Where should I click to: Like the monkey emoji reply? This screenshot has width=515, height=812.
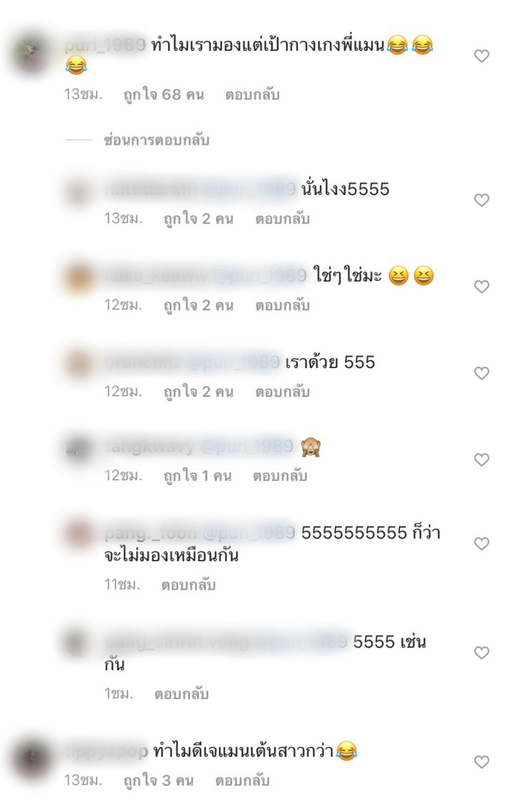pos(481,459)
